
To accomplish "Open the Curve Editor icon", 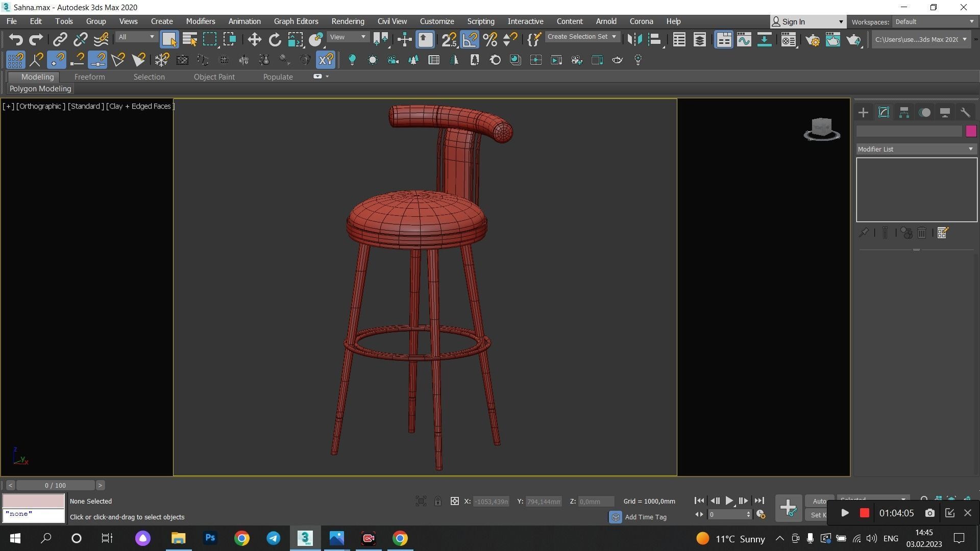I will pyautogui.click(x=744, y=39).
